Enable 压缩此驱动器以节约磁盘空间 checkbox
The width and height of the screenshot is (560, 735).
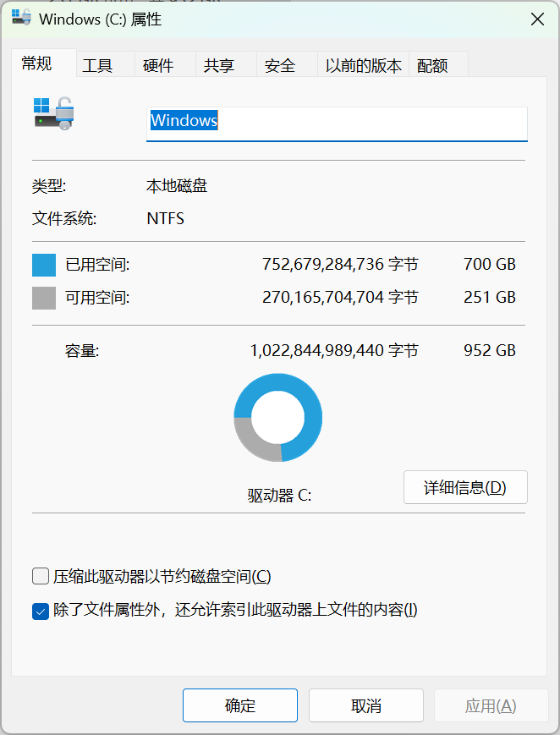point(41,576)
